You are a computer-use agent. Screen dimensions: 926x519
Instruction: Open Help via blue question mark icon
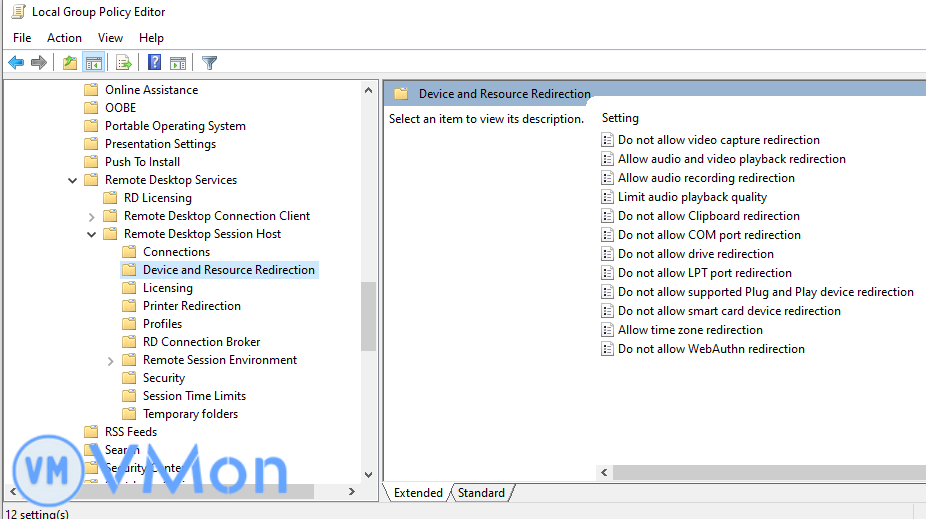point(155,63)
